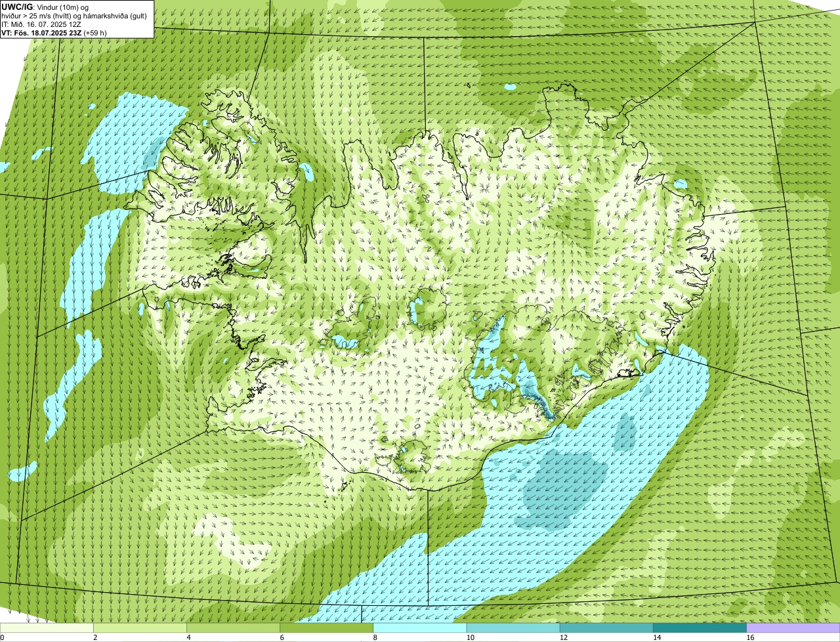Click the legend label "4"

tap(188, 637)
